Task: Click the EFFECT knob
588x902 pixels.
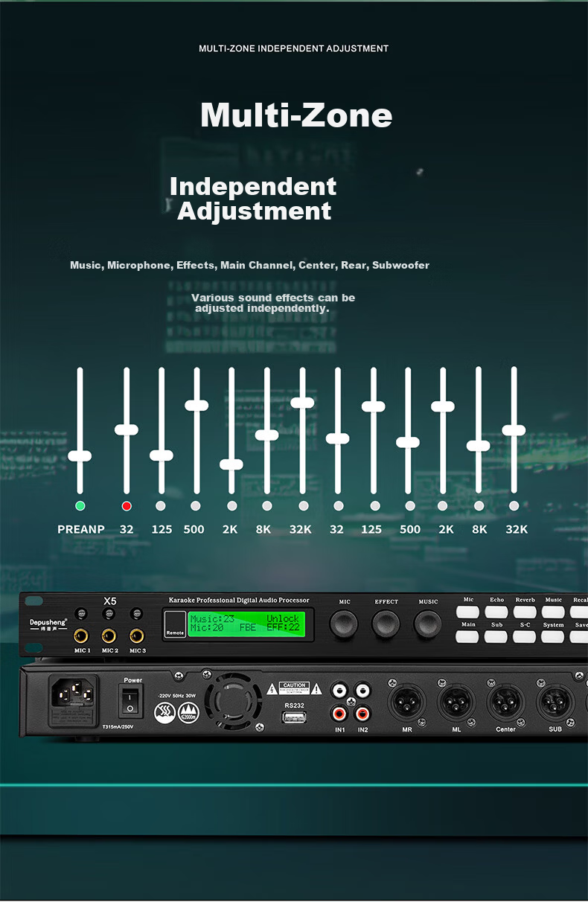Action: (386, 623)
